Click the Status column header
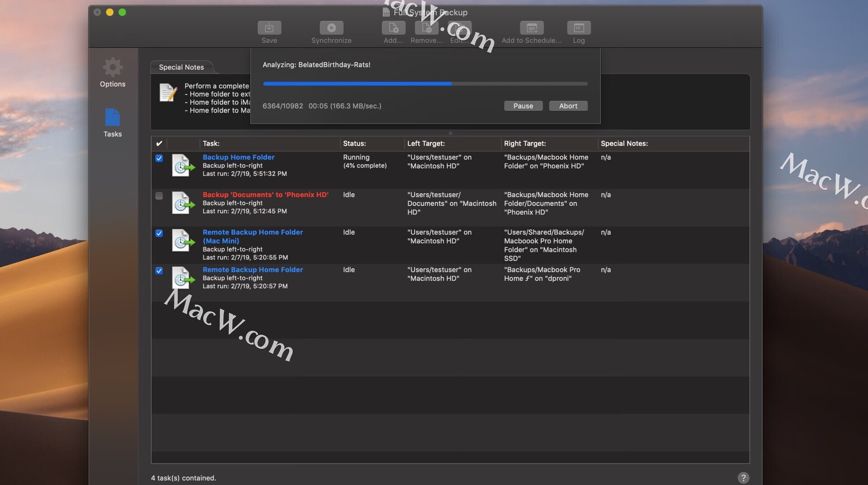The width and height of the screenshot is (868, 485). 354,143
